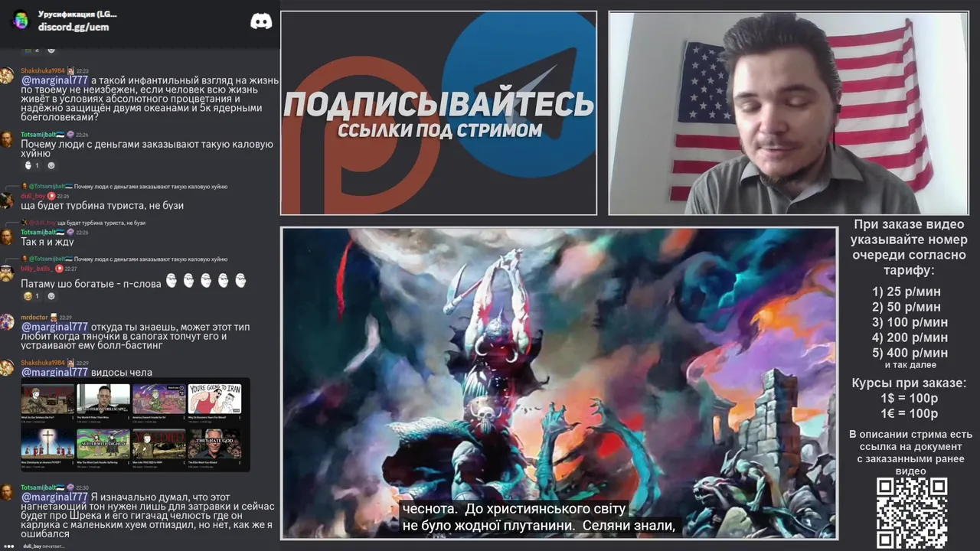Click Totsamijbalt's avatar beside 'Так я и жду'

click(7, 236)
